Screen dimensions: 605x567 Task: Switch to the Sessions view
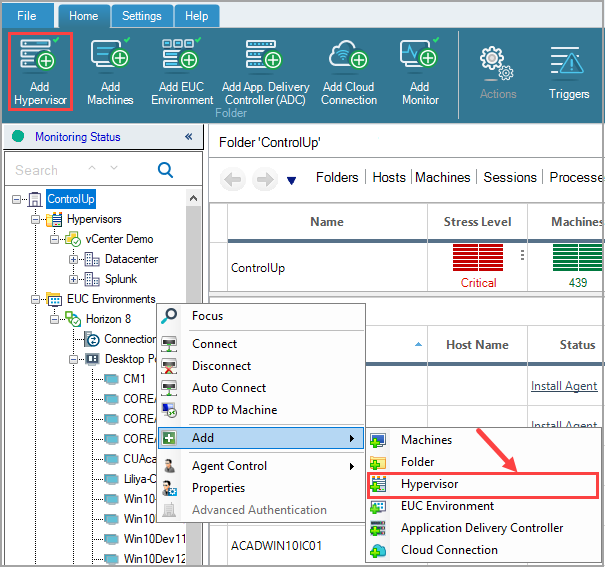coord(510,177)
